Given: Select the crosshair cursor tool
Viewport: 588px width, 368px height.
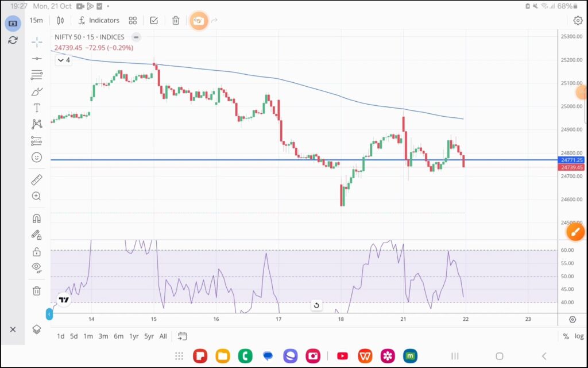Looking at the screenshot, I should [x=37, y=42].
